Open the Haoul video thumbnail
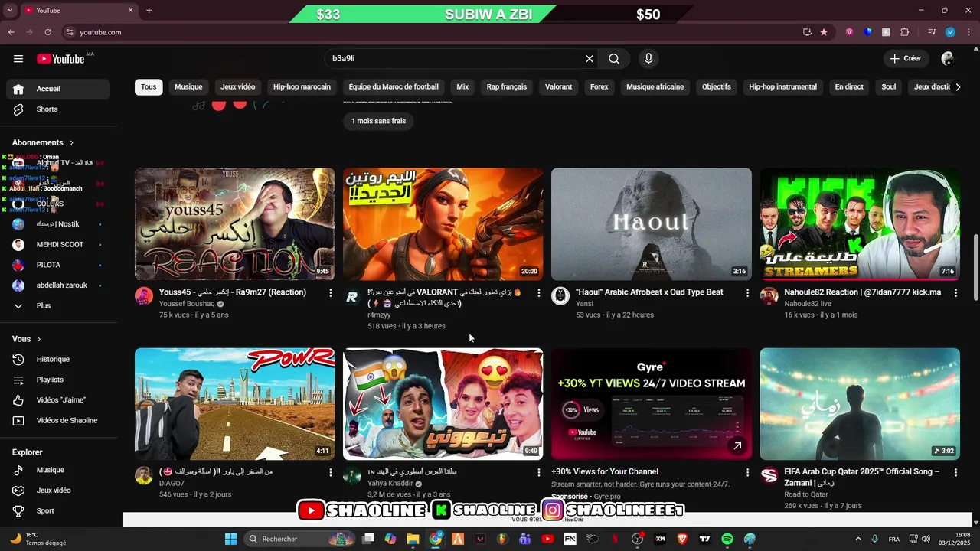 coord(652,224)
